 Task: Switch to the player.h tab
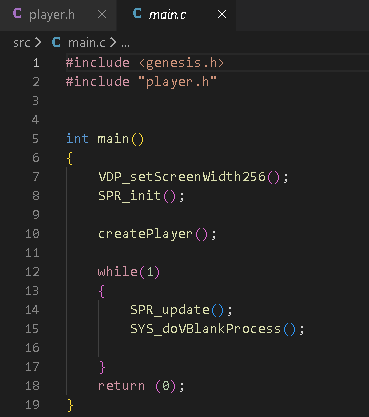(x=58, y=15)
